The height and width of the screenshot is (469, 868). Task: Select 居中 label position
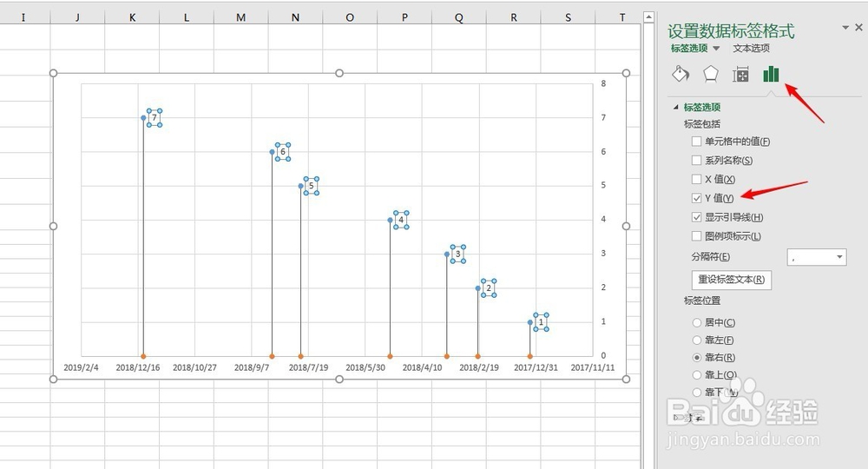click(x=697, y=322)
